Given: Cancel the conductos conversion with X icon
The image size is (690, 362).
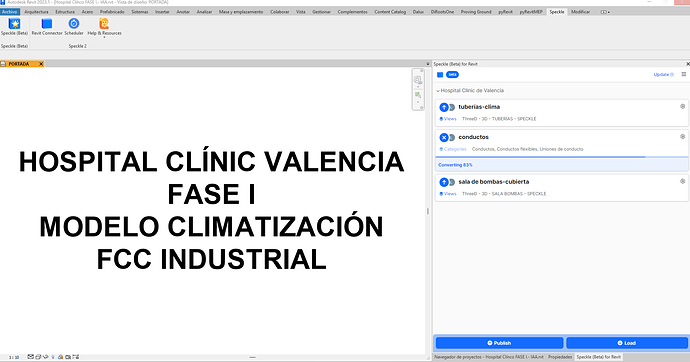Looking at the screenshot, I should coord(444,138).
